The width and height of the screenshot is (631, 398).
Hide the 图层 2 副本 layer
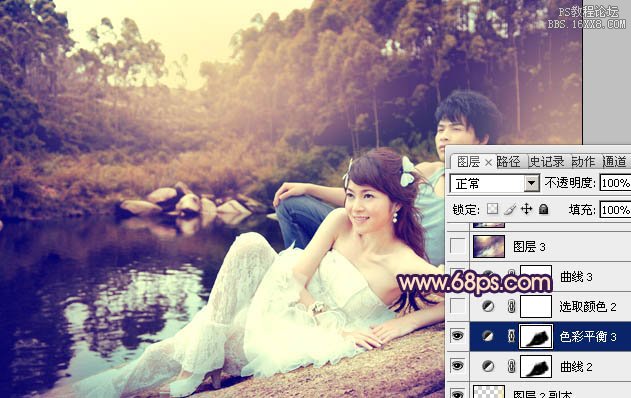(458, 393)
